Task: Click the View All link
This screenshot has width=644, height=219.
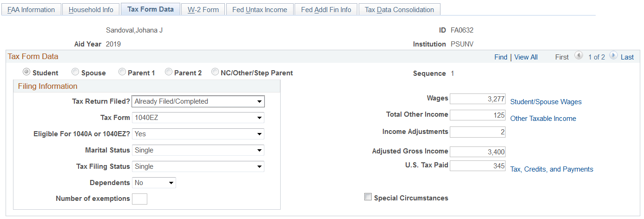Action: pyautogui.click(x=526, y=57)
